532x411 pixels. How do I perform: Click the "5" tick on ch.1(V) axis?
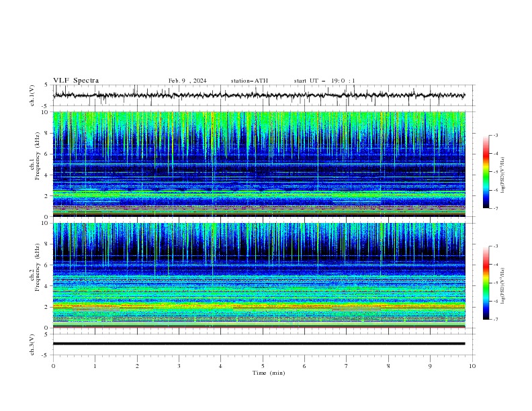point(47,85)
